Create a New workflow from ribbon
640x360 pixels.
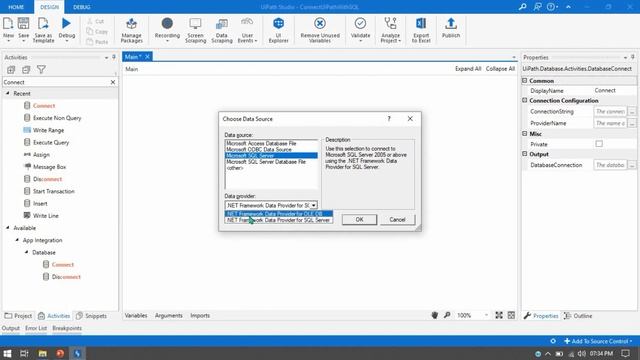pyautogui.click(x=8, y=29)
